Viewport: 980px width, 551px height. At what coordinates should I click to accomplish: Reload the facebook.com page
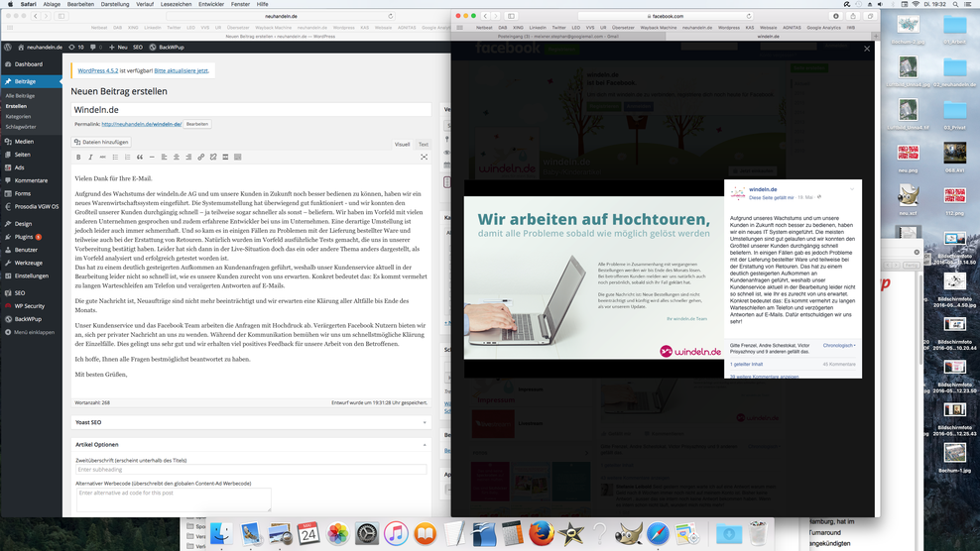(x=749, y=16)
